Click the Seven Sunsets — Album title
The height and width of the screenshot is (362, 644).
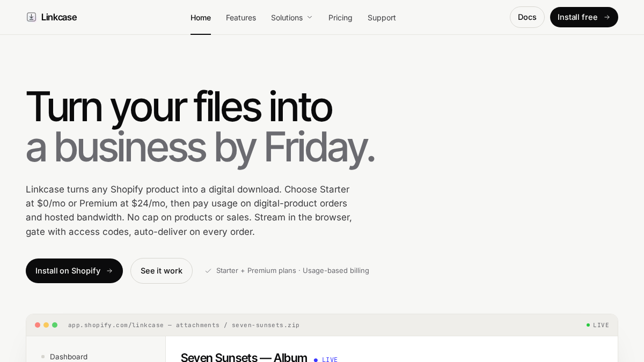coord(244,358)
